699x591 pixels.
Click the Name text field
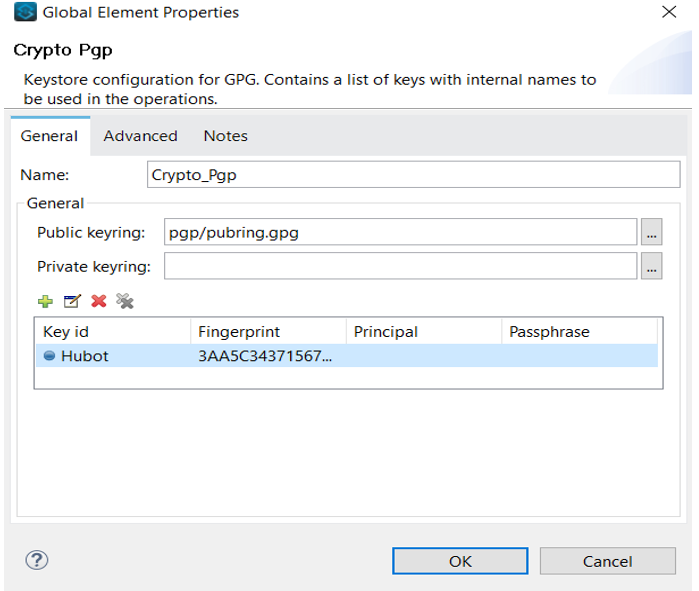point(412,175)
